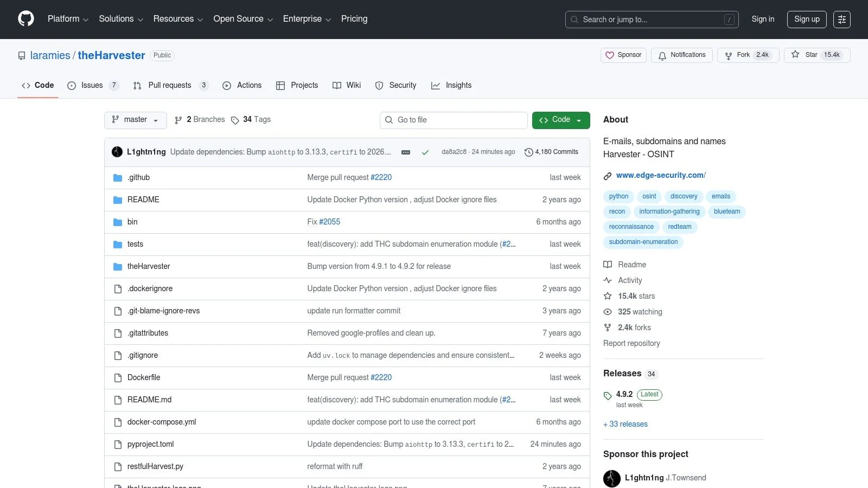This screenshot has width=868, height=488.
Task: Switch to the Pull requests tab
Action: click(170, 86)
